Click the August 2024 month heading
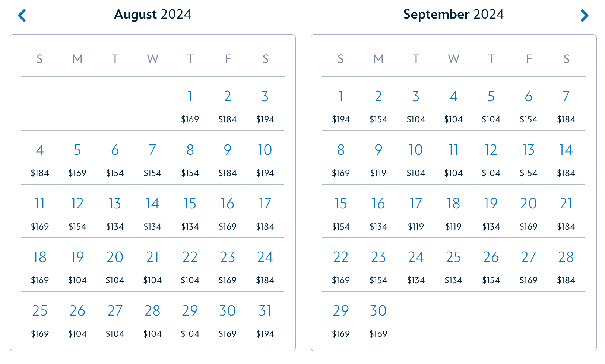The image size is (605, 364). pyautogui.click(x=152, y=15)
